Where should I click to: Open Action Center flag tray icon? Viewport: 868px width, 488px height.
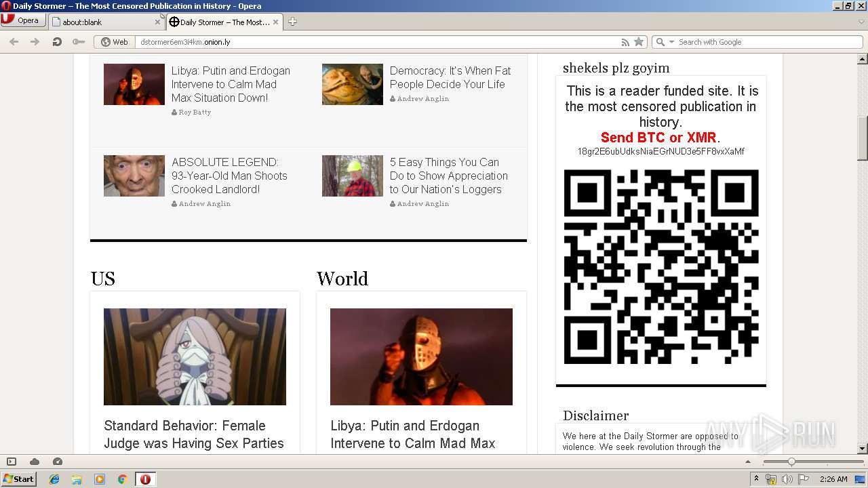click(804, 479)
